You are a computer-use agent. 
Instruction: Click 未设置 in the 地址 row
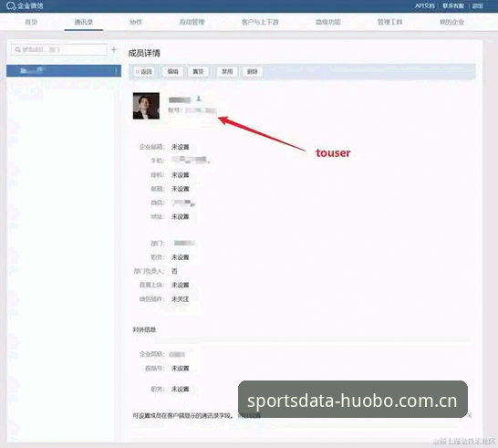[180, 216]
